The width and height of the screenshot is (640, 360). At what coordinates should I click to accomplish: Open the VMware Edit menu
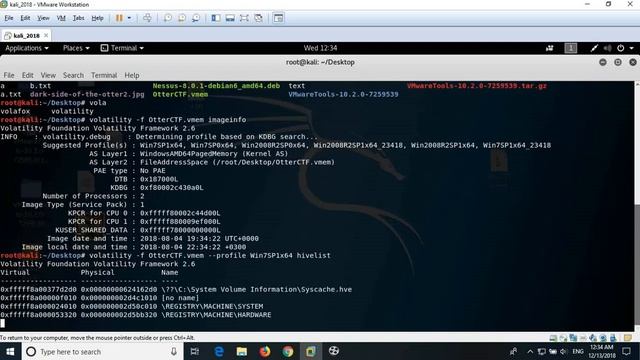pos(25,18)
